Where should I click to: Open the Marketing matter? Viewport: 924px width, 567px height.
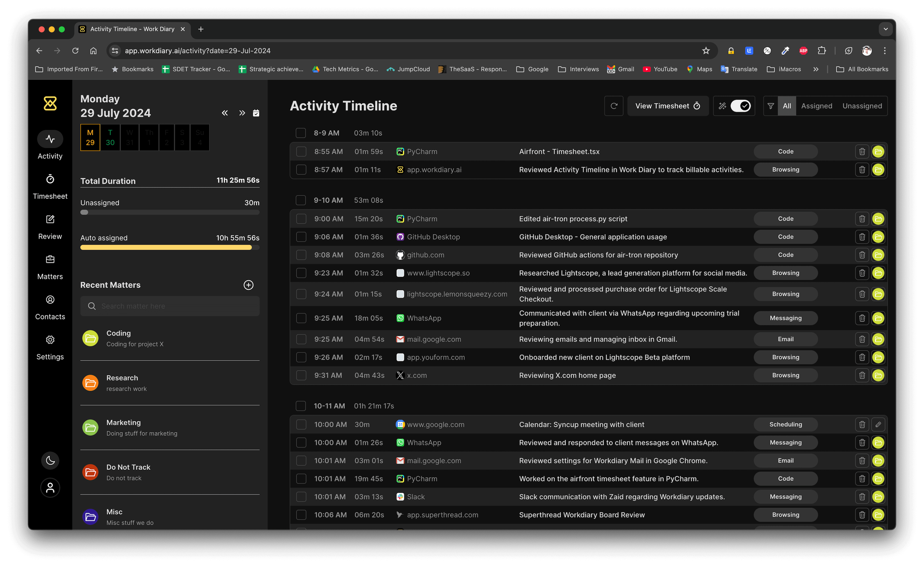tap(170, 428)
